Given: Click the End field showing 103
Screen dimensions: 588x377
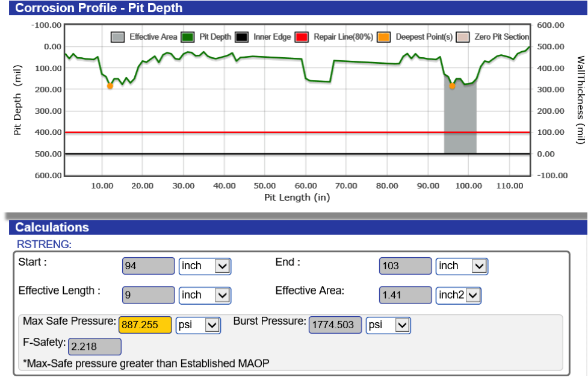Looking at the screenshot, I should click(x=406, y=266).
